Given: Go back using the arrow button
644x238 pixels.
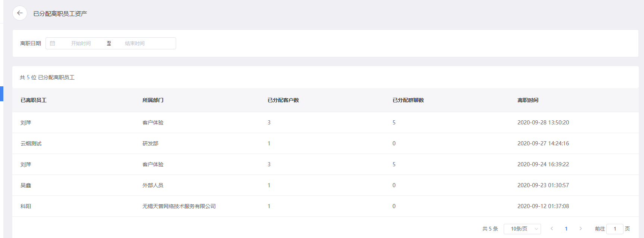Looking at the screenshot, I should click(x=20, y=13).
